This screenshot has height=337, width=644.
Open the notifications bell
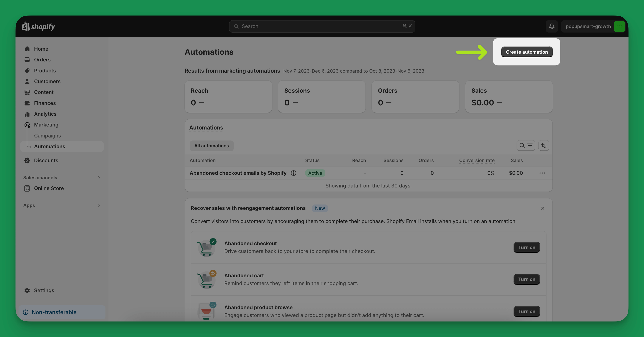point(552,26)
